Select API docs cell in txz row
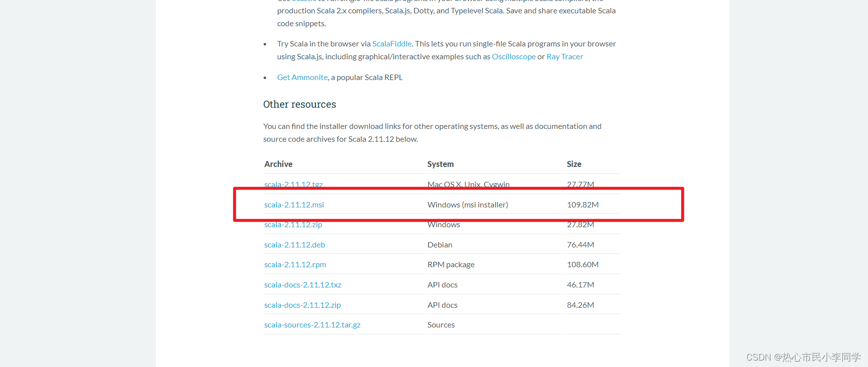 (x=442, y=285)
